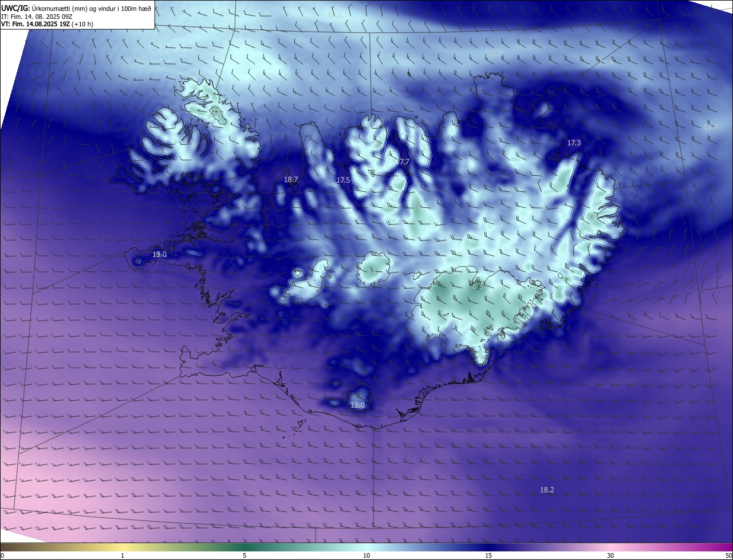
Task: Click the 5 tick on the color scale
Action: (245, 556)
